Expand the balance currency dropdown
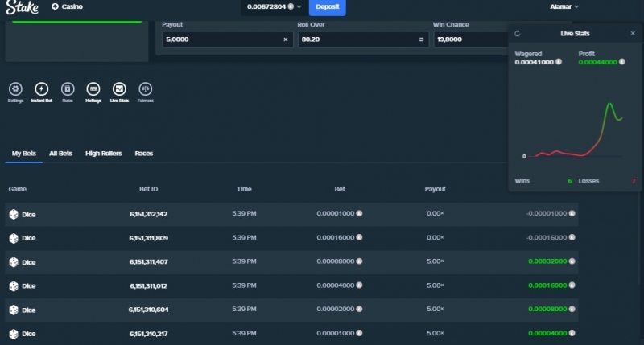 299,6
